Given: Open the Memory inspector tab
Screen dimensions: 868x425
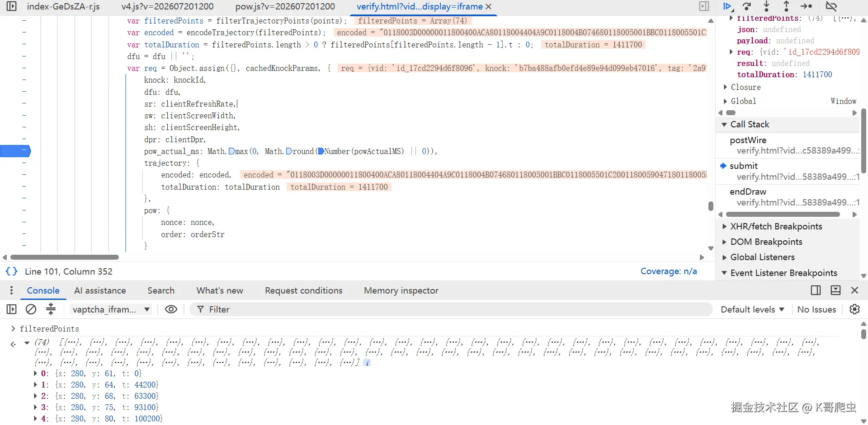Looking at the screenshot, I should pyautogui.click(x=401, y=290).
